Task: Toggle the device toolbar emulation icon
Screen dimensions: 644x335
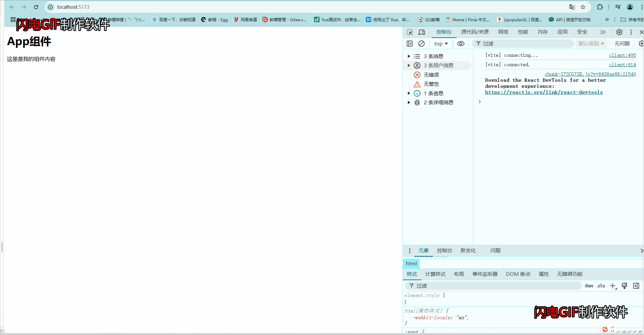Action: coord(422,32)
